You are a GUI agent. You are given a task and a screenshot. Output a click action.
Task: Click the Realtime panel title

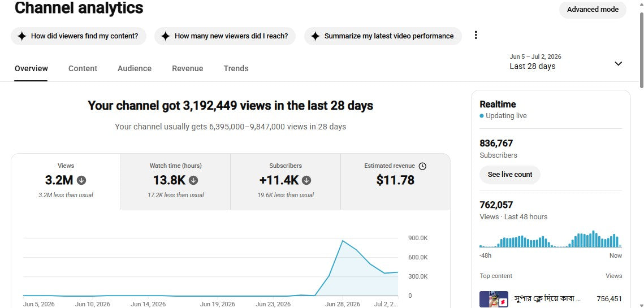tap(498, 105)
